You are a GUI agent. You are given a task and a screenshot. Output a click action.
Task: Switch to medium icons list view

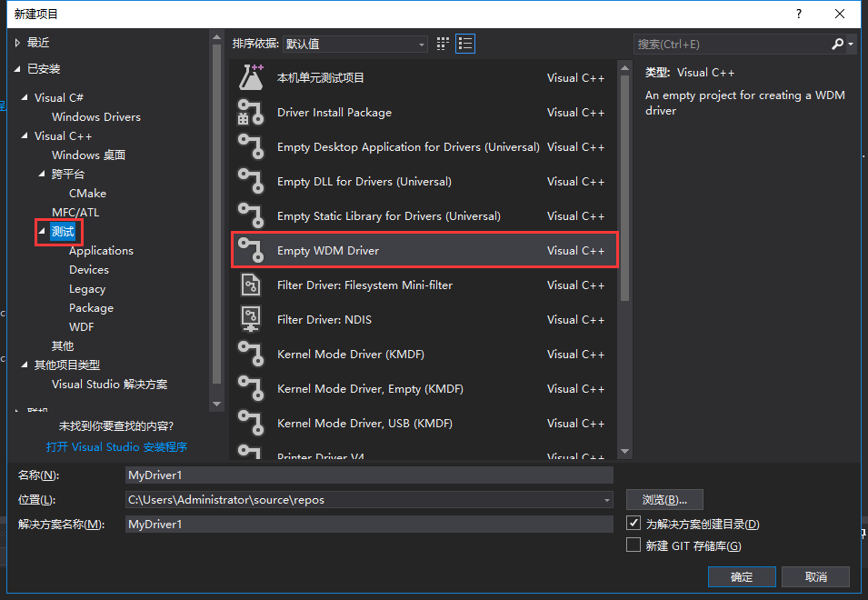[465, 44]
